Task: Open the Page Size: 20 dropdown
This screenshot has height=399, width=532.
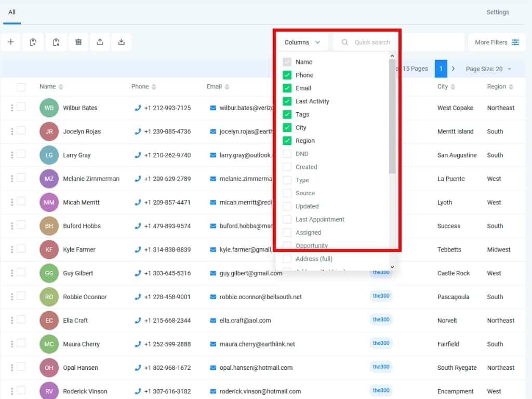Action: [488, 69]
